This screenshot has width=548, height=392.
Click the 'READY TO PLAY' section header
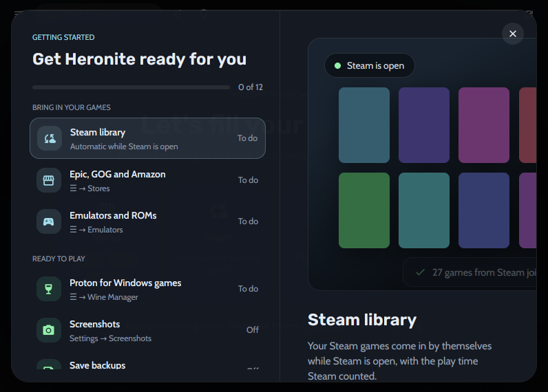(x=59, y=259)
